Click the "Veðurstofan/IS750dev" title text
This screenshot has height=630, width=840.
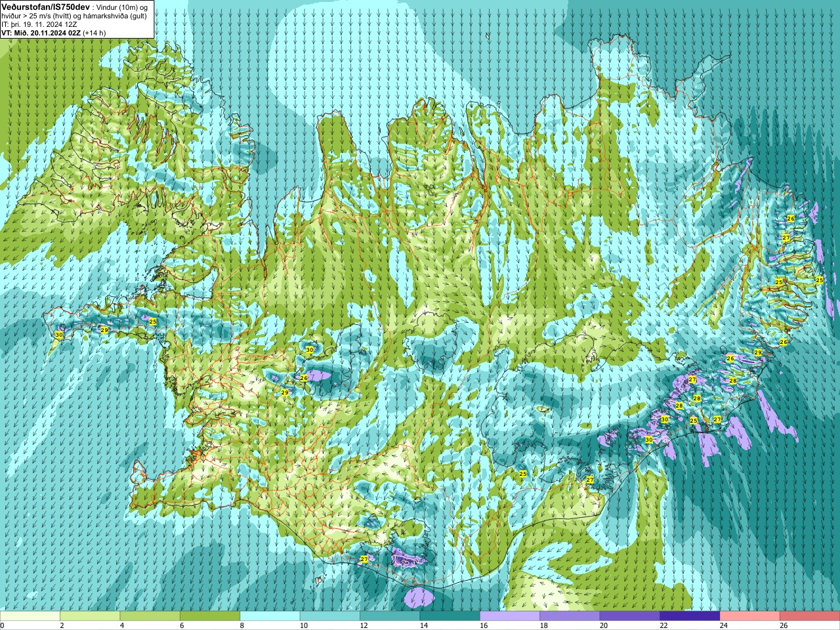tap(46, 6)
